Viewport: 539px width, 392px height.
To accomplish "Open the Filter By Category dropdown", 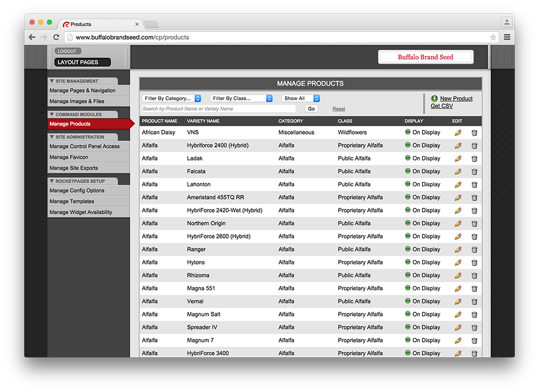I will point(172,99).
